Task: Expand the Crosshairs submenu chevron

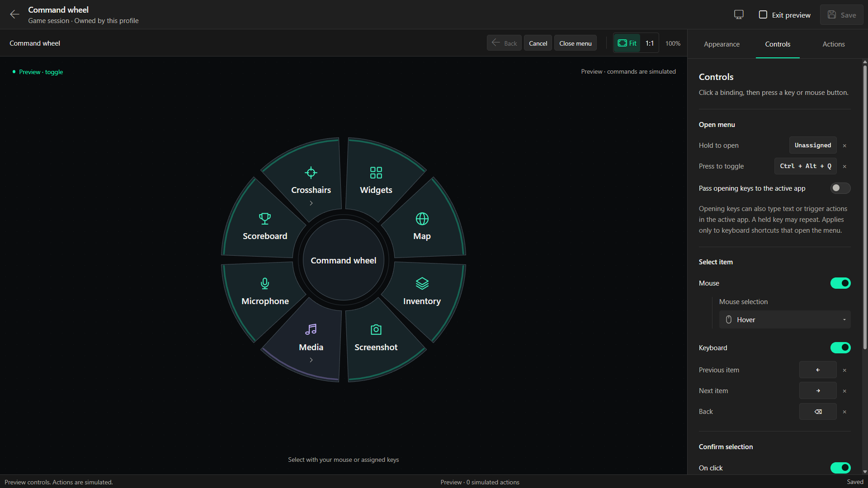Action: coord(311,203)
